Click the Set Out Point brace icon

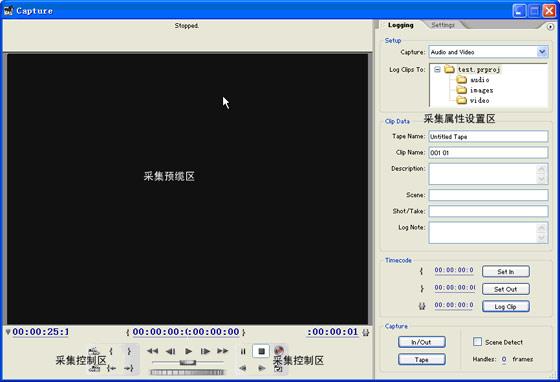pos(129,351)
